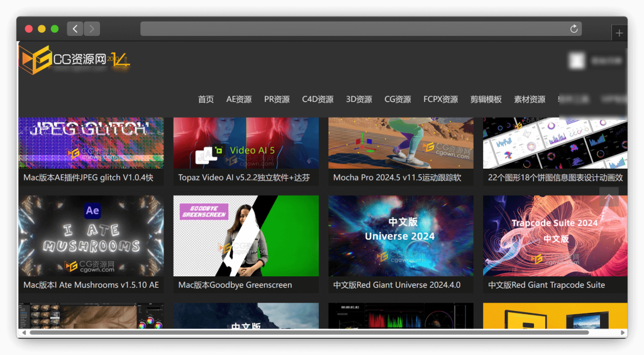The width and height of the screenshot is (644, 355).
Task: Open a new tab with the plus icon
Action: point(619,33)
